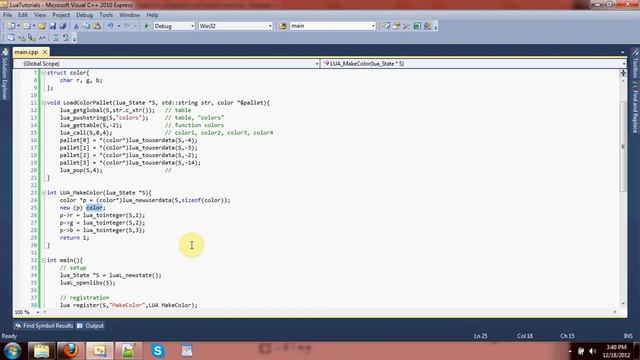Open Firefox from the taskbar

click(x=71, y=351)
